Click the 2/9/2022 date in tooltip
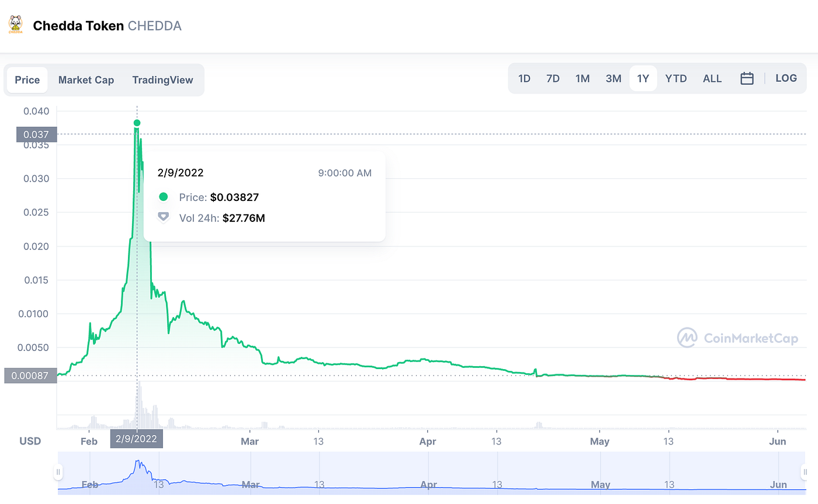Viewport: 818px width, 504px height. click(x=181, y=173)
